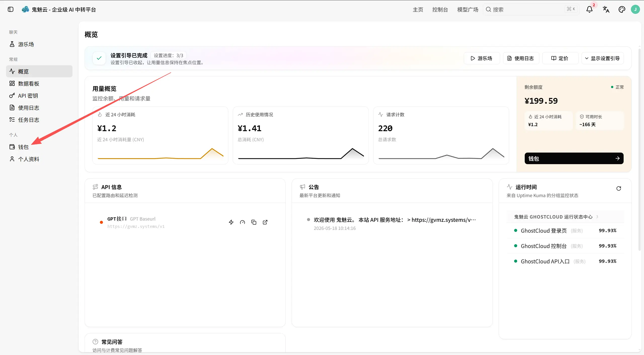Image resolution: width=644 pixels, height=355 pixels.
Task: Open the 欢迎使用 鬼魅云 announcement
Action: point(395,220)
